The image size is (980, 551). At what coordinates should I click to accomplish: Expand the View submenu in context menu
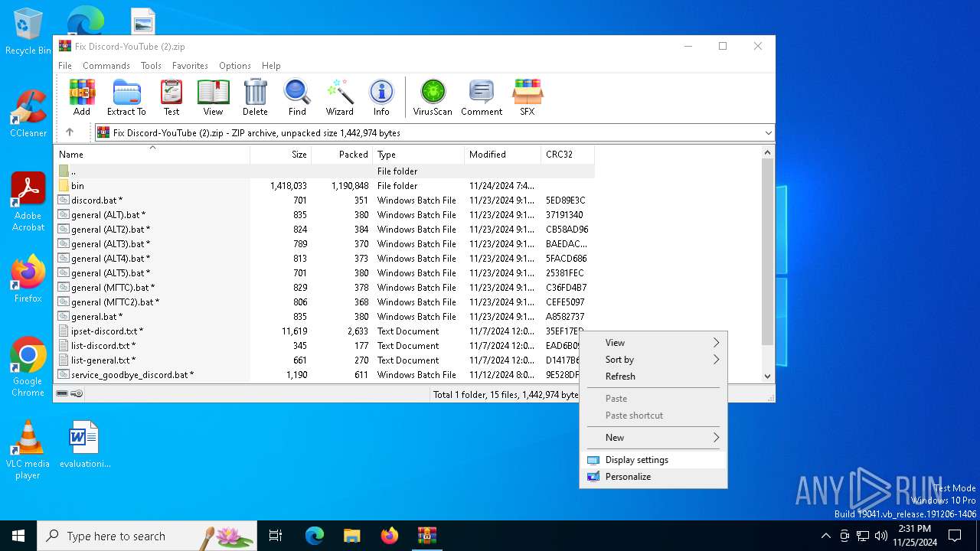(653, 343)
